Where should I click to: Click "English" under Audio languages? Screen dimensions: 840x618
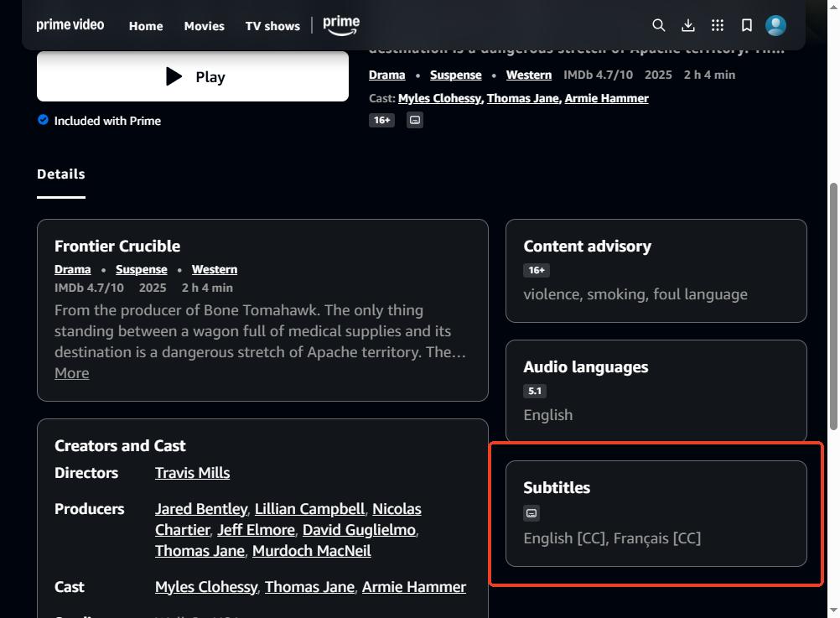point(548,415)
